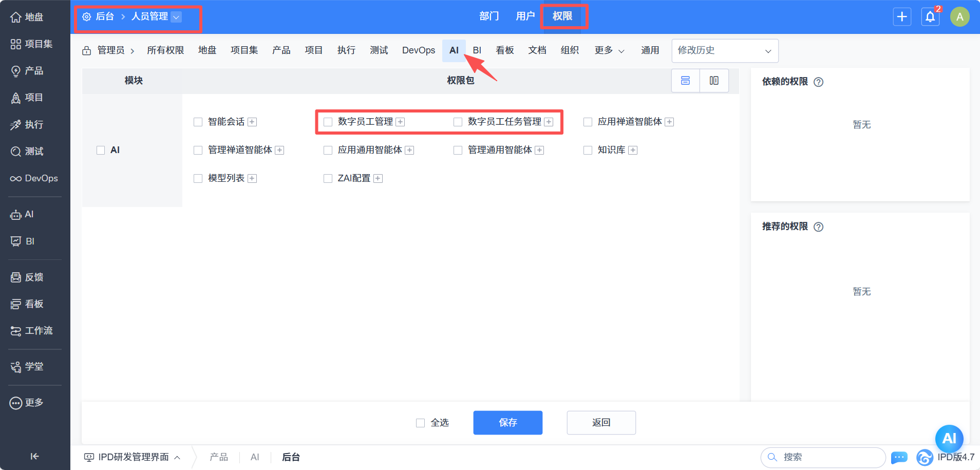The width and height of the screenshot is (980, 470).
Task: Open the 修改历史 dropdown
Action: click(724, 50)
